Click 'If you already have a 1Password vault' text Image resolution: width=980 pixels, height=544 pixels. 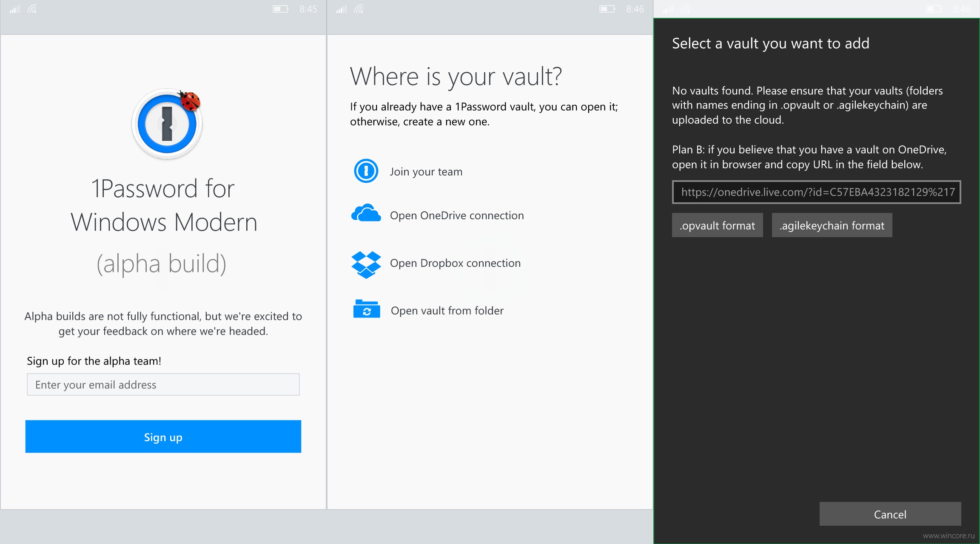point(484,114)
